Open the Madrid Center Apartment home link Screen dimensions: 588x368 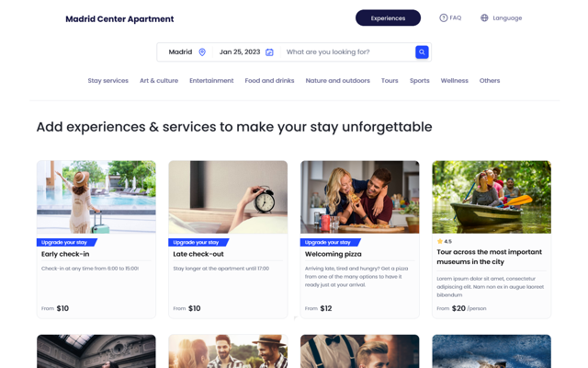click(x=119, y=18)
